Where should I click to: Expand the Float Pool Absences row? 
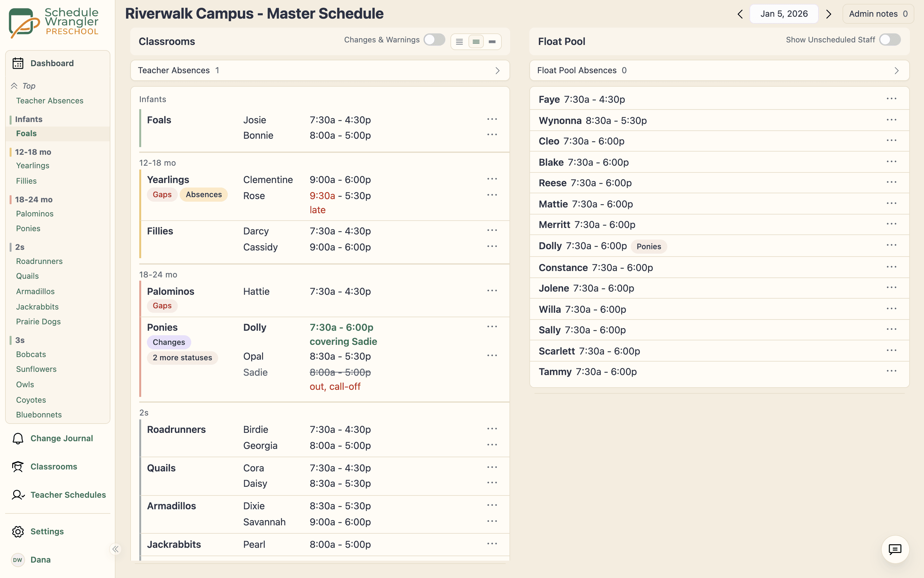(719, 70)
